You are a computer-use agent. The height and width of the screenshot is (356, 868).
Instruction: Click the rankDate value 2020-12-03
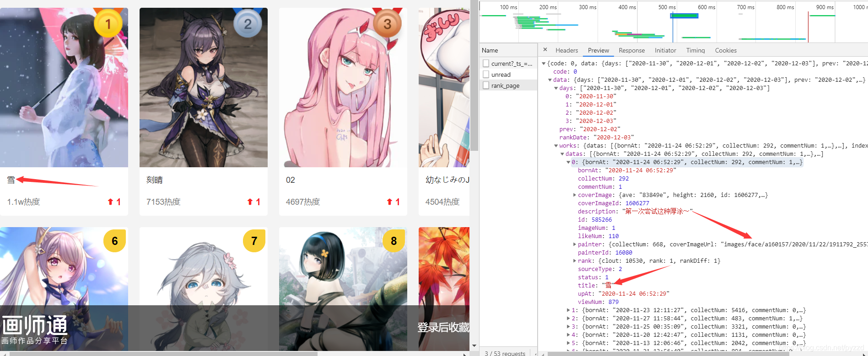(614, 138)
